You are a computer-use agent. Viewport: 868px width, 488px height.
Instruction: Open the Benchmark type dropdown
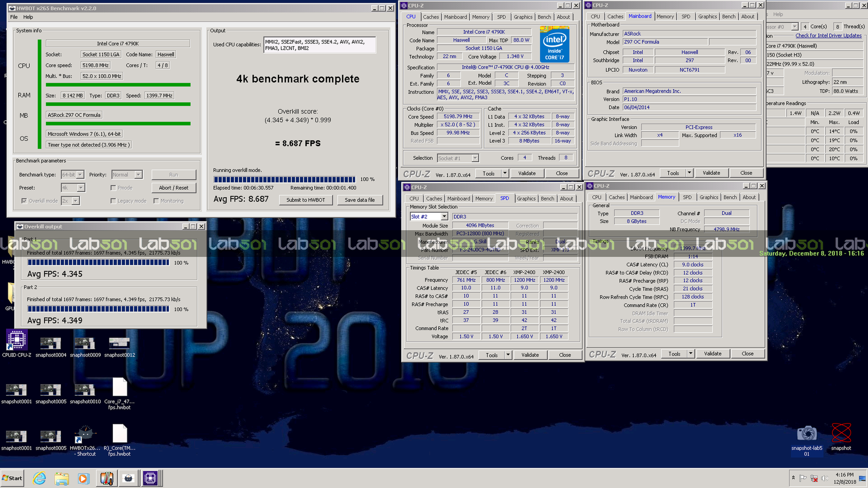point(72,174)
